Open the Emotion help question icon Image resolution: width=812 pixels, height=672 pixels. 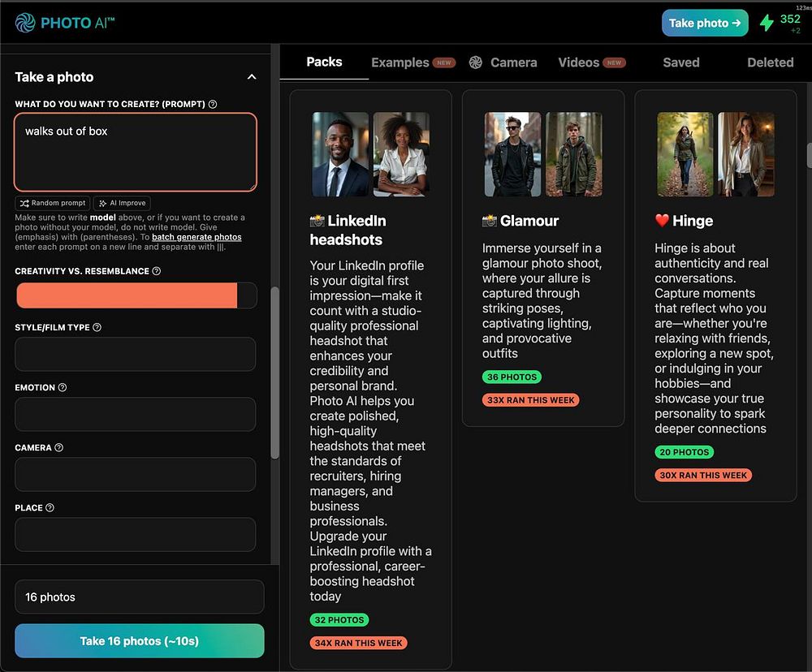(63, 387)
